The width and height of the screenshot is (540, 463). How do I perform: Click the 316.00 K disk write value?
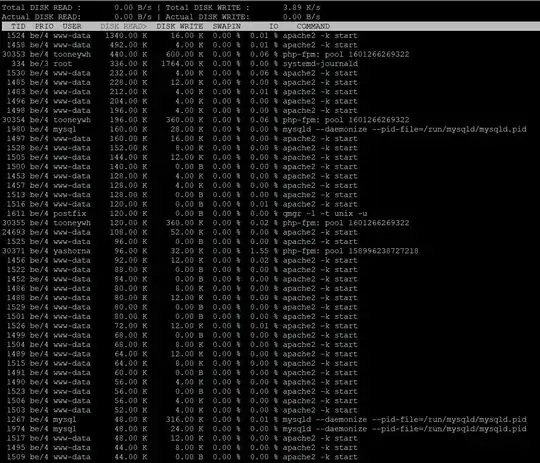(185, 419)
